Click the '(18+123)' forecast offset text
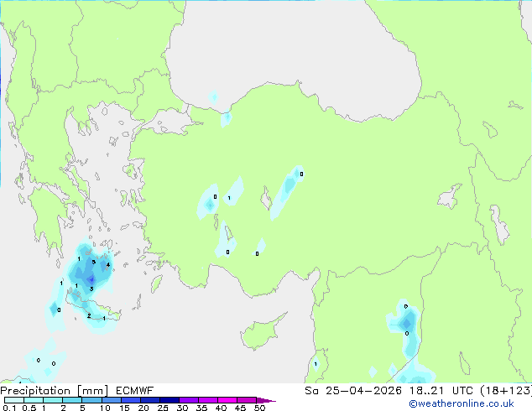Viewport: 532px width, 411px height. (506, 391)
